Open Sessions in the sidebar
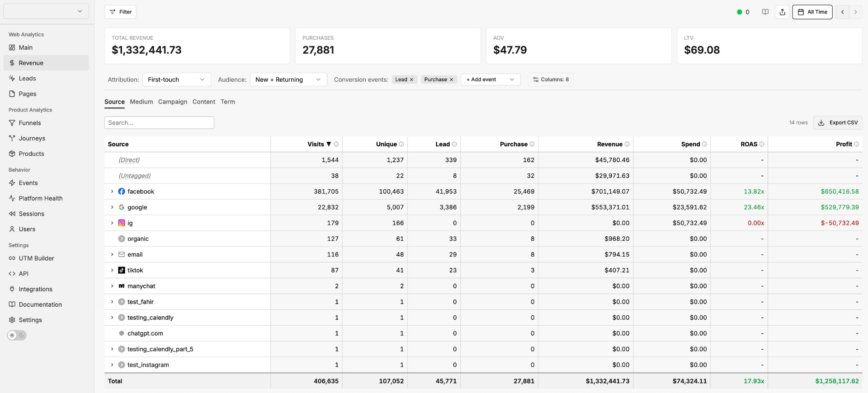The width and height of the screenshot is (868, 393). pos(46,214)
